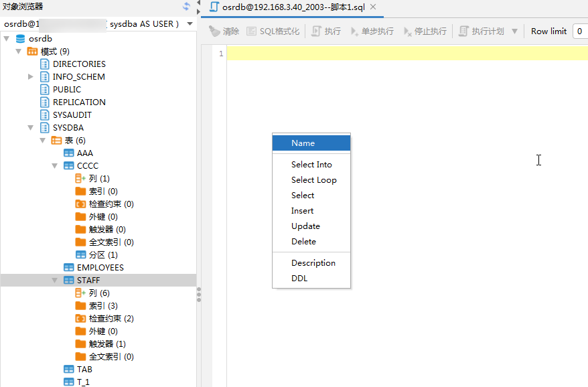Expand the INFO_SCHEM schema node
Image resolution: width=588 pixels, height=387 pixels.
tap(31, 77)
